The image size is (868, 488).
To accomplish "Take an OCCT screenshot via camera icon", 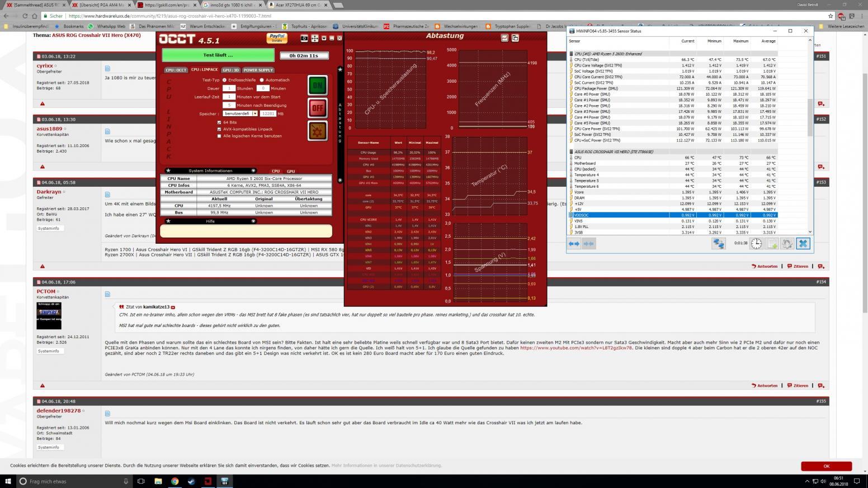I will [x=304, y=38].
